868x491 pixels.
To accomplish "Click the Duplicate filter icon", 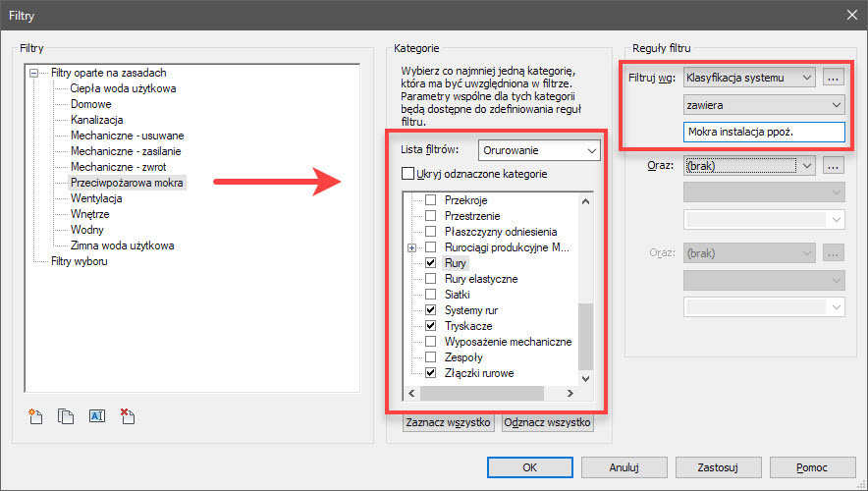I will pyautogui.click(x=67, y=415).
